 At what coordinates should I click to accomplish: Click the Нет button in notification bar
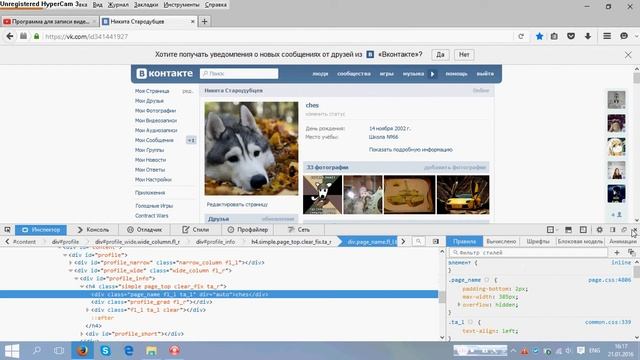pyautogui.click(x=464, y=55)
